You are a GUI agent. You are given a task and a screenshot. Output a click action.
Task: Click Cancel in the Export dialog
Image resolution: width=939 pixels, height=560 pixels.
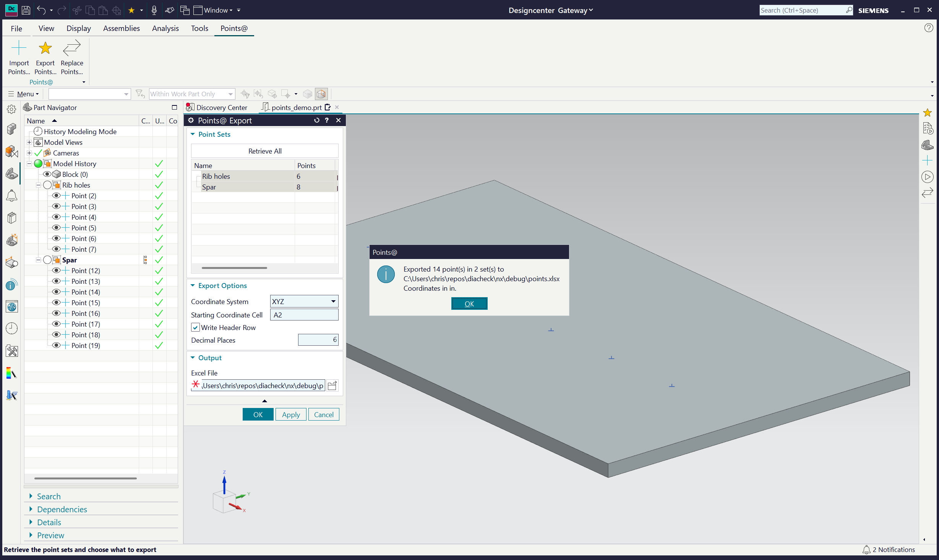pyautogui.click(x=324, y=414)
